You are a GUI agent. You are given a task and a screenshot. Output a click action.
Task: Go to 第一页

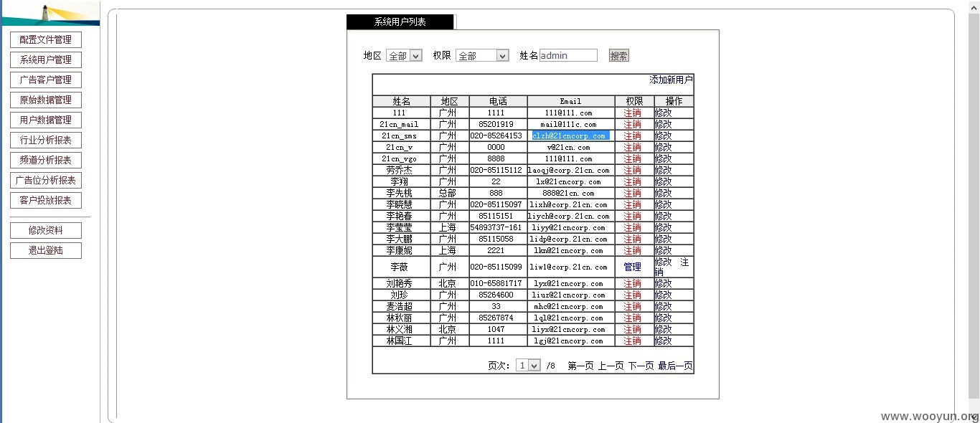pyautogui.click(x=580, y=366)
